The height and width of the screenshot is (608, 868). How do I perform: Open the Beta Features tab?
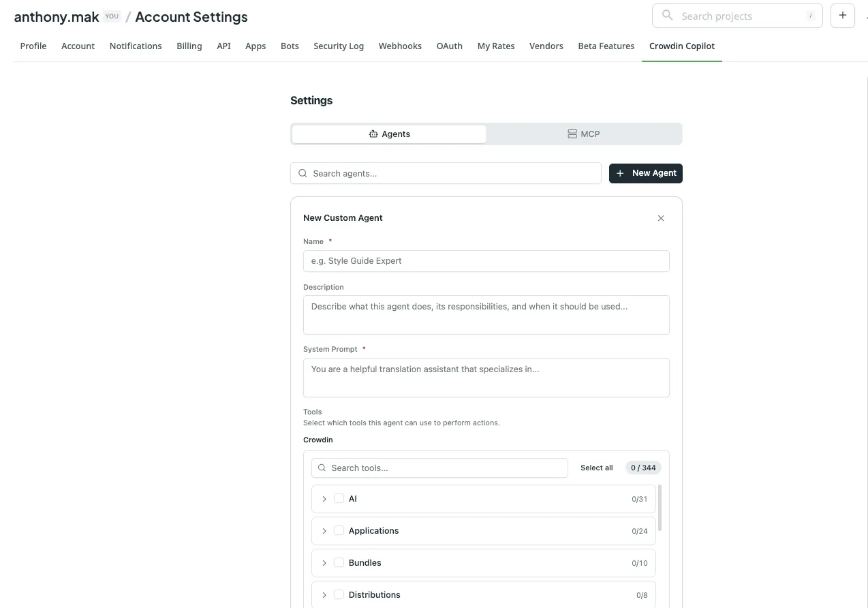(606, 46)
